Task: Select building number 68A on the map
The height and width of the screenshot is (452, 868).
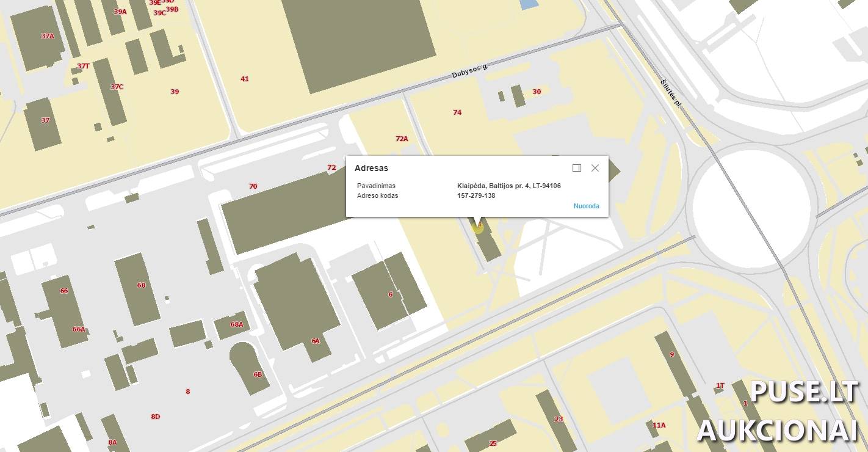Action: tap(237, 324)
